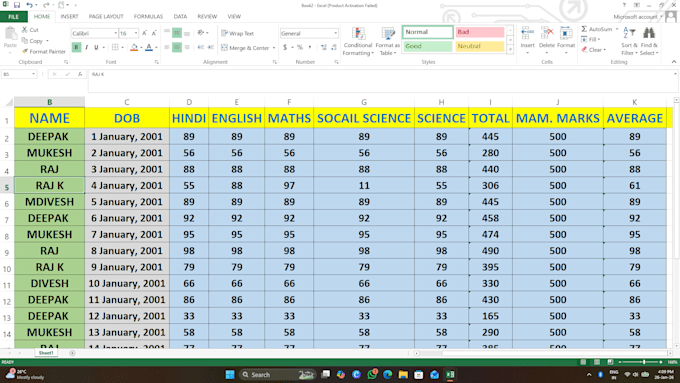Open the FILE tab
The width and height of the screenshot is (680, 383).
pyautogui.click(x=13, y=16)
